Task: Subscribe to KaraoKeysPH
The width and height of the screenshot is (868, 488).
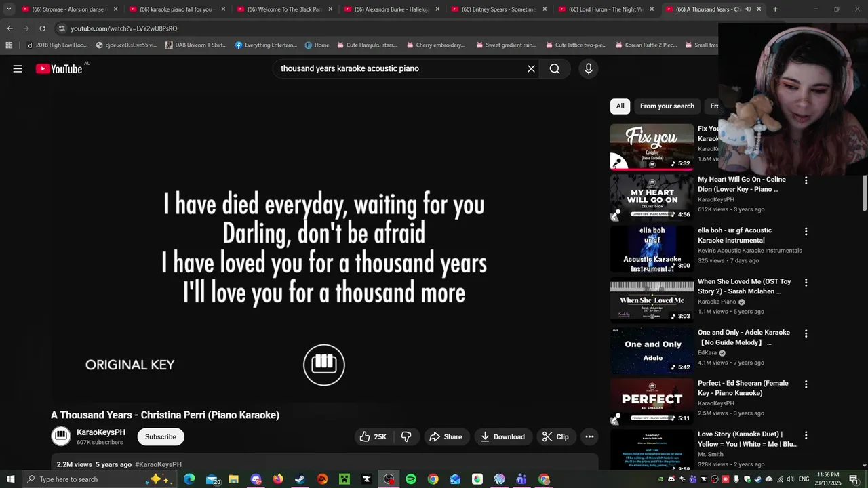Action: click(x=161, y=436)
